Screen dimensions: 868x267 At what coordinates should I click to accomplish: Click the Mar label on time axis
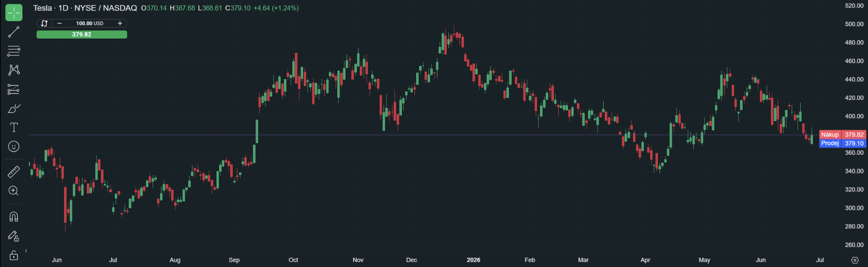[x=584, y=260]
